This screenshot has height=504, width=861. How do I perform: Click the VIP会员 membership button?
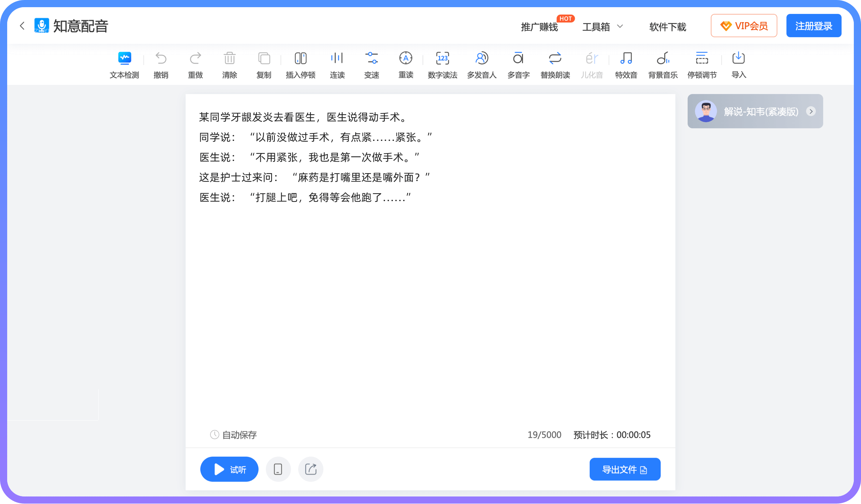click(x=743, y=25)
